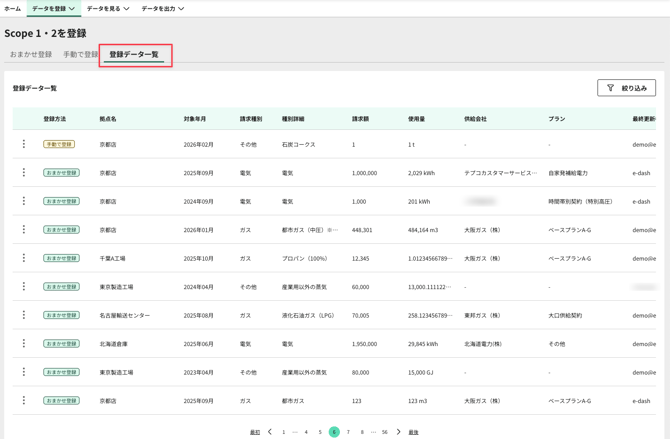Screen dimensions: 670x439
Task: Jump to the last page link 最後
Action: (x=413, y=432)
